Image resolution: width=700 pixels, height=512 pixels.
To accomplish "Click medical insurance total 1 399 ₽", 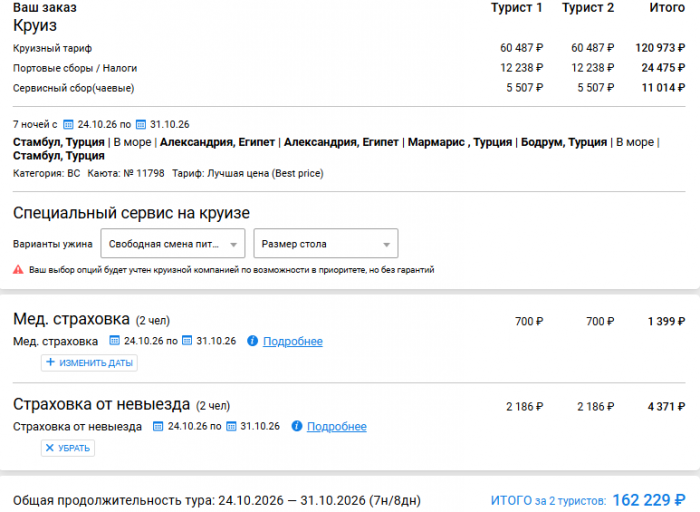I will pyautogui.click(x=667, y=321).
